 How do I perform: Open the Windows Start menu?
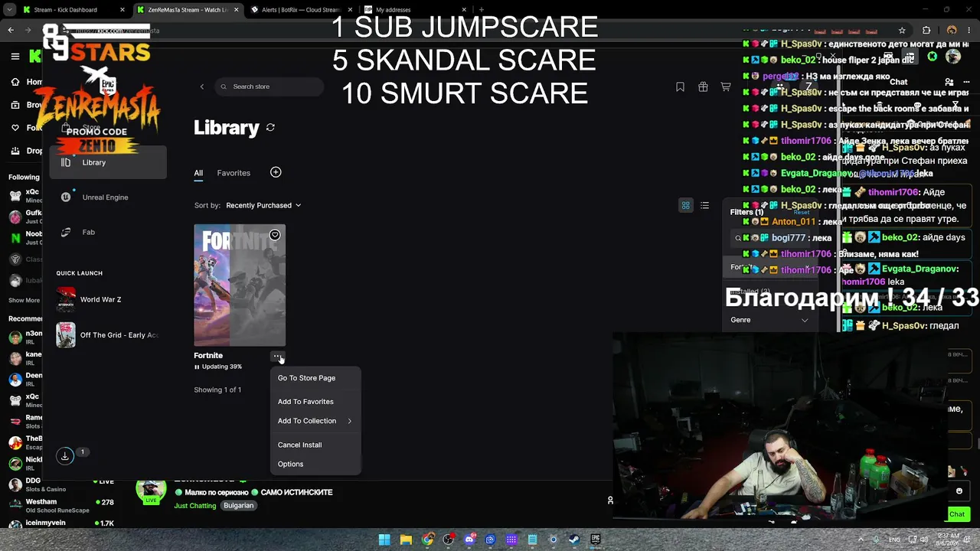click(x=384, y=540)
